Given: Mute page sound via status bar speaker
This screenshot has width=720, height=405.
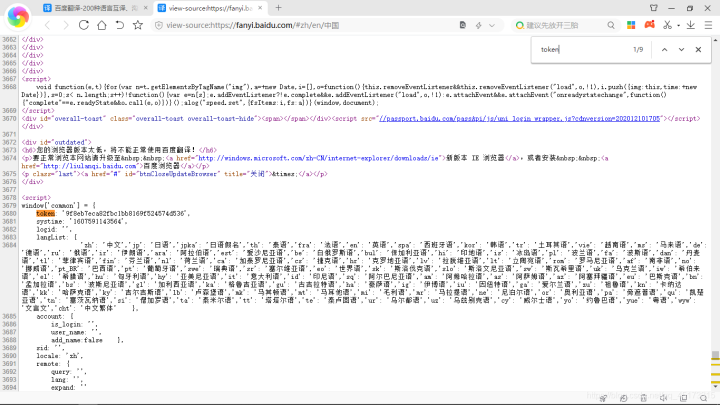Looking at the screenshot, I should 664,398.
